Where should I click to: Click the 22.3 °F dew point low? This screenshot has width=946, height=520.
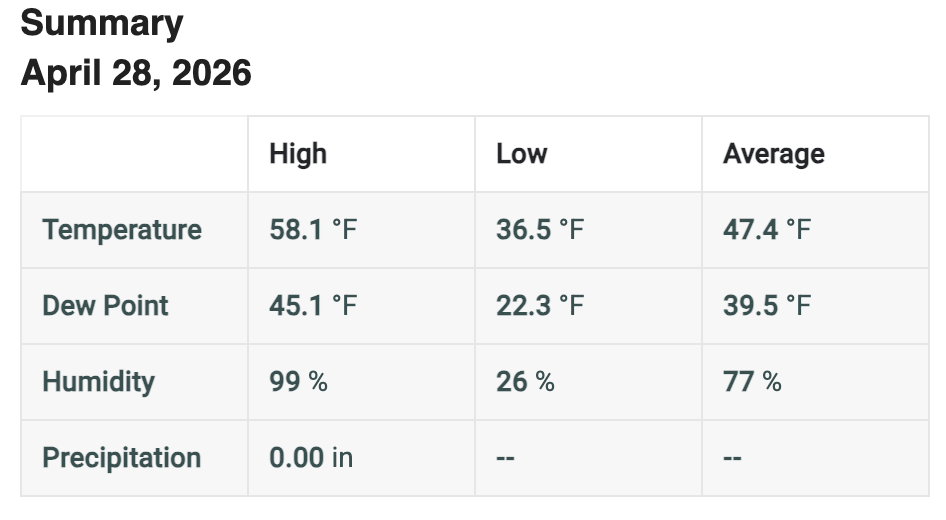coord(540,306)
